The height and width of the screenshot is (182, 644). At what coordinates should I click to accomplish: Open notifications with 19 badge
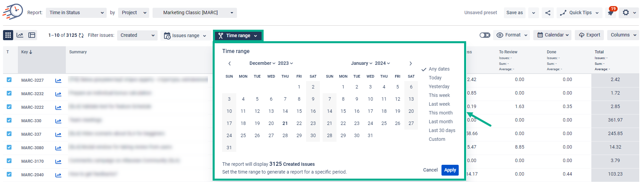pyautogui.click(x=611, y=12)
